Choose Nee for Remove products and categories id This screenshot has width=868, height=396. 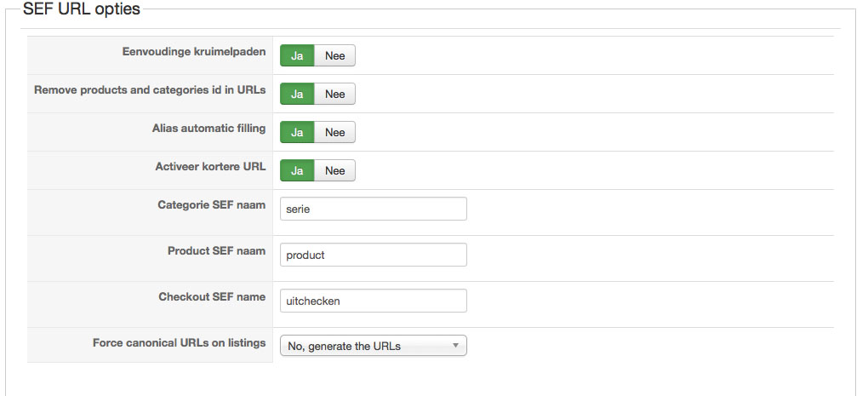(x=334, y=94)
